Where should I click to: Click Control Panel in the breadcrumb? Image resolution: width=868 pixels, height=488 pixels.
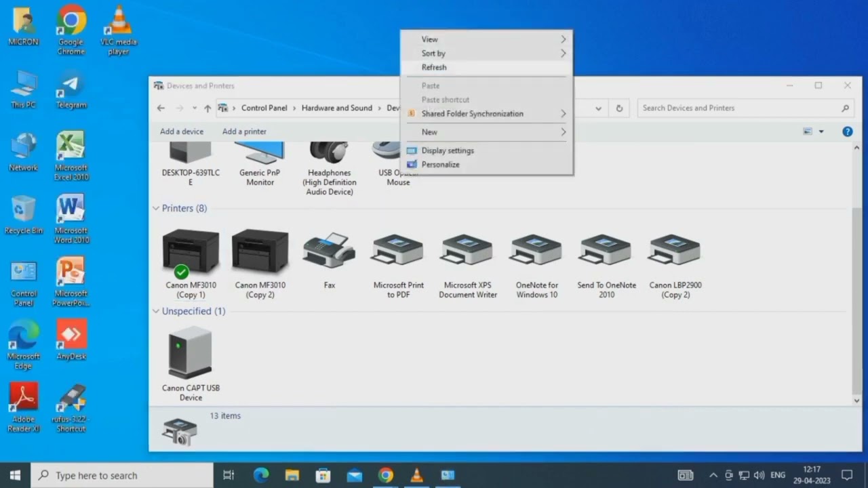click(264, 108)
